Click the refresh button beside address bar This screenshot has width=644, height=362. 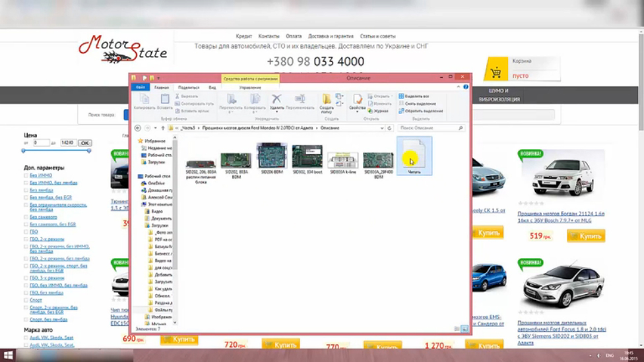click(x=389, y=128)
